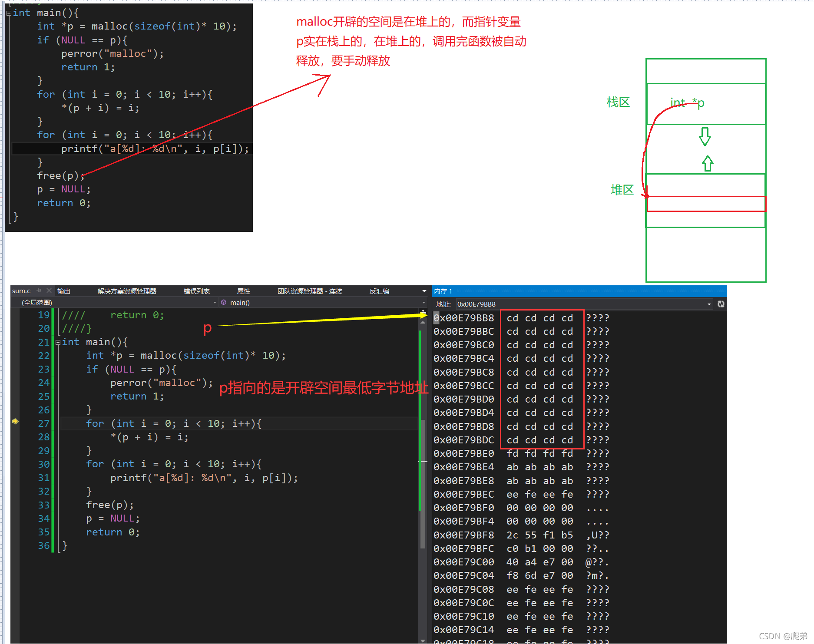814x644 pixels.
Task: Click the printf statement on line 31
Action: [x=204, y=478]
